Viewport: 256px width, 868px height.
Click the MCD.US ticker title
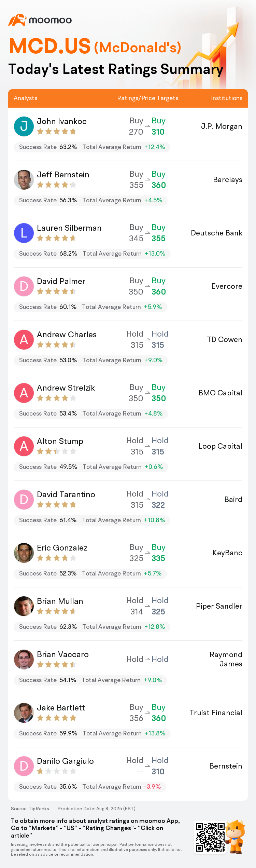[x=50, y=46]
